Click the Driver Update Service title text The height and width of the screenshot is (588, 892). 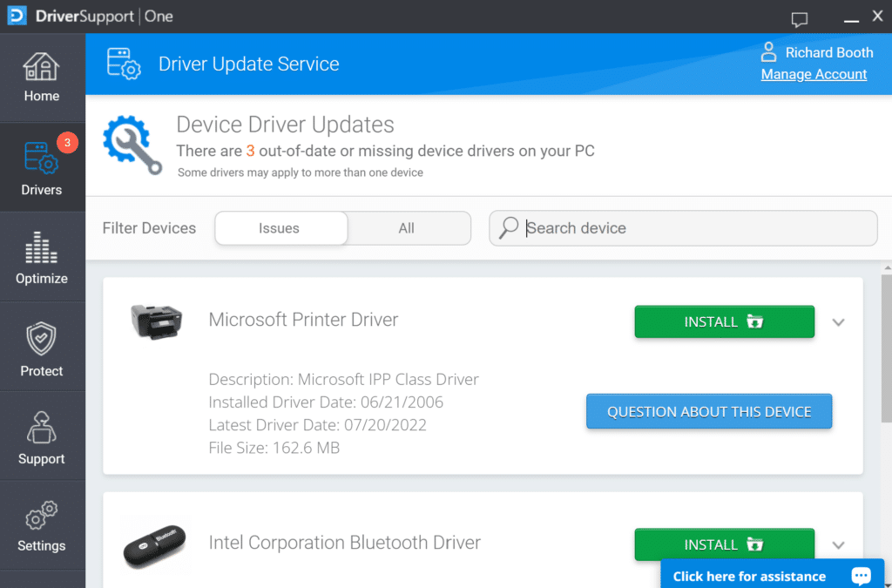click(248, 64)
